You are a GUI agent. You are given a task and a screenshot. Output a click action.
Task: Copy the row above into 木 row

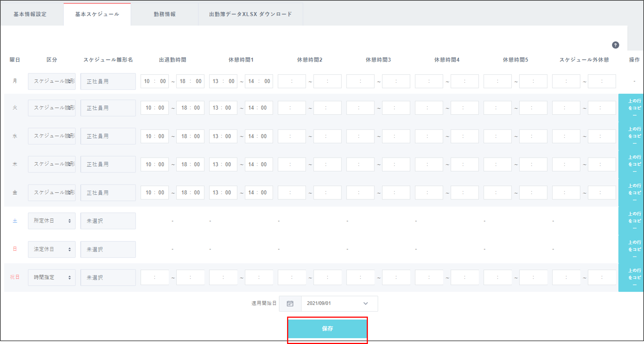[x=631, y=164]
